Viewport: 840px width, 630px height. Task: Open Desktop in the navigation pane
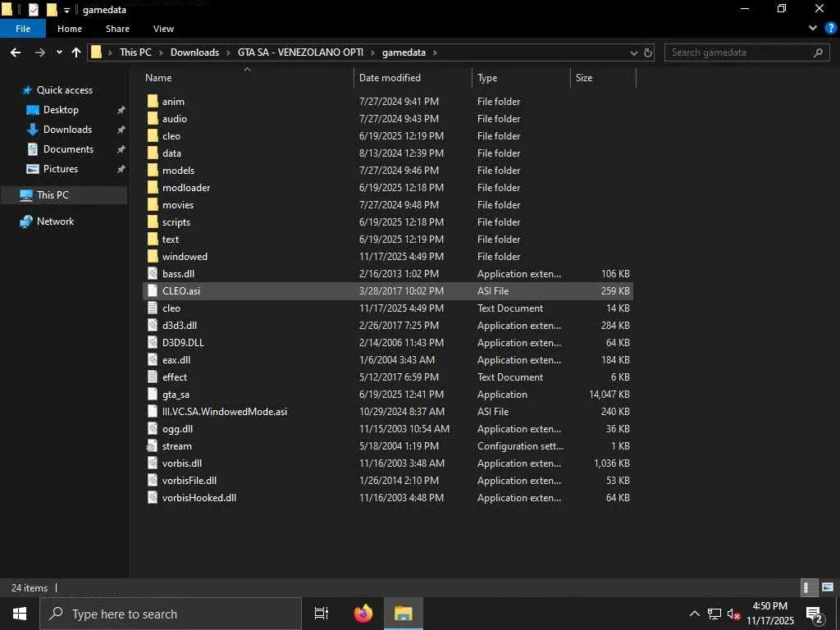pos(61,110)
